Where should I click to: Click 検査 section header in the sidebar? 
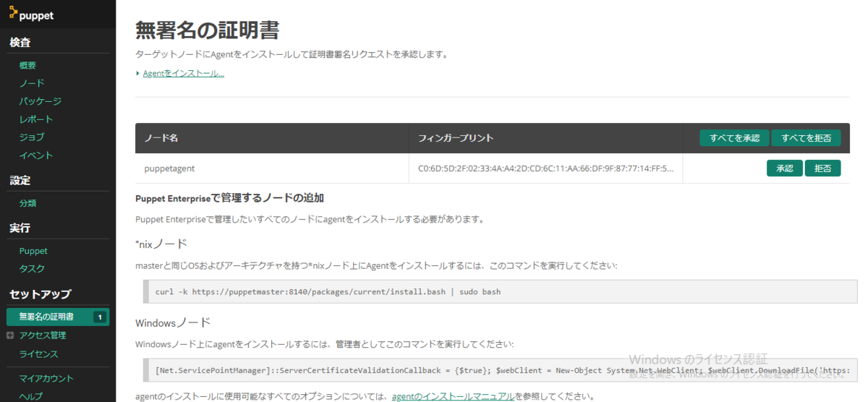click(20, 43)
